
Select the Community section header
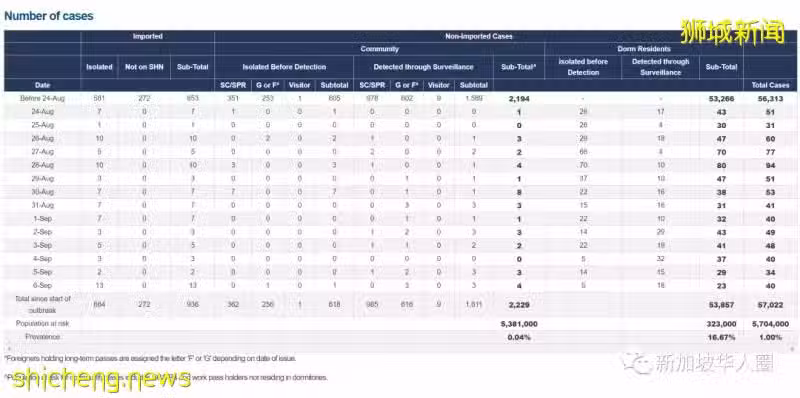(380, 49)
